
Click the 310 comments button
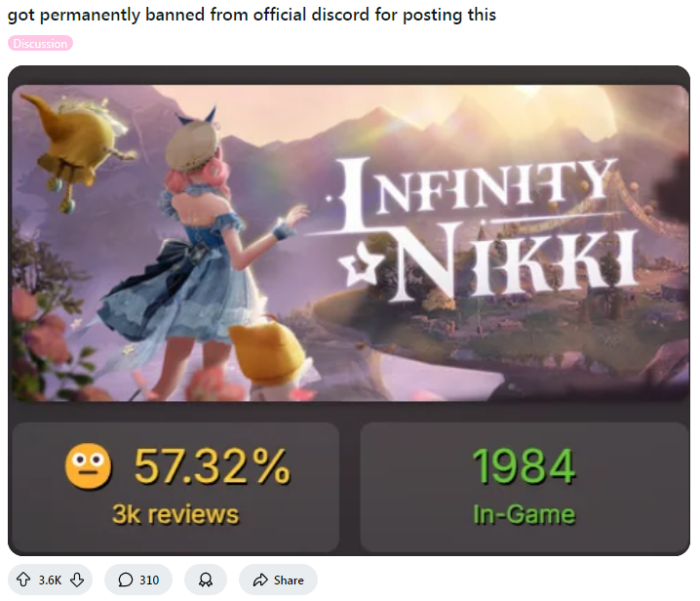tap(138, 580)
